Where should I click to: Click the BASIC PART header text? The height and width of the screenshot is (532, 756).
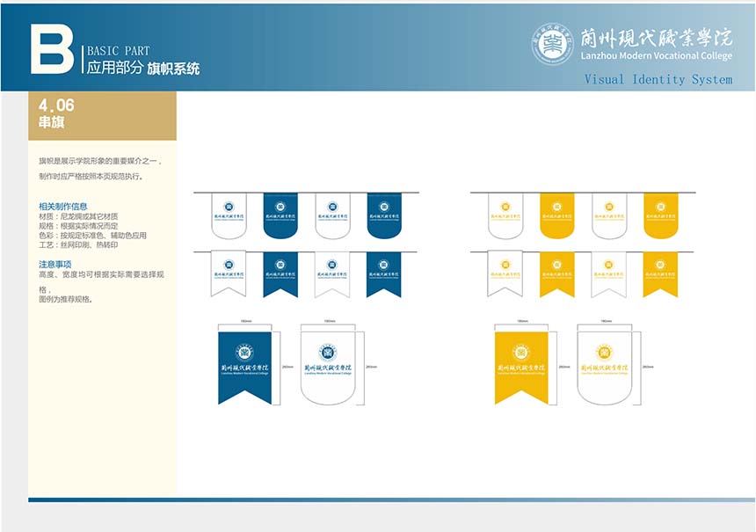point(118,51)
